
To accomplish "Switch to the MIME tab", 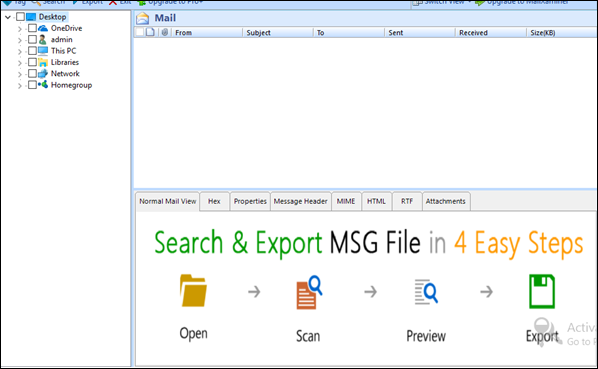I will pyautogui.click(x=346, y=201).
